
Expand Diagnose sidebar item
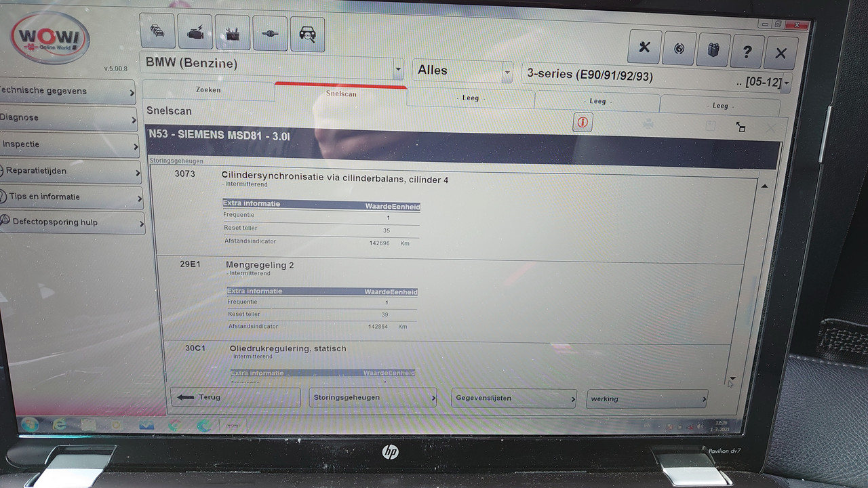68,118
